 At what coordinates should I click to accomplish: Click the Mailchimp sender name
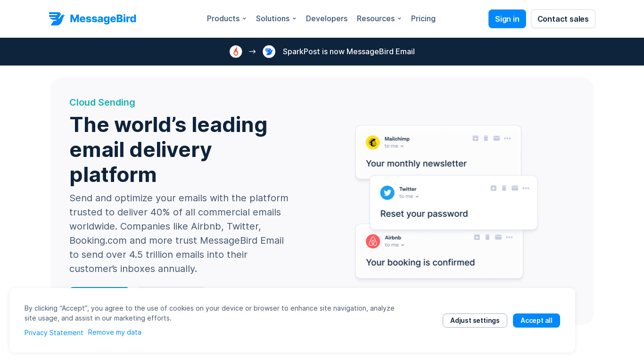click(397, 139)
